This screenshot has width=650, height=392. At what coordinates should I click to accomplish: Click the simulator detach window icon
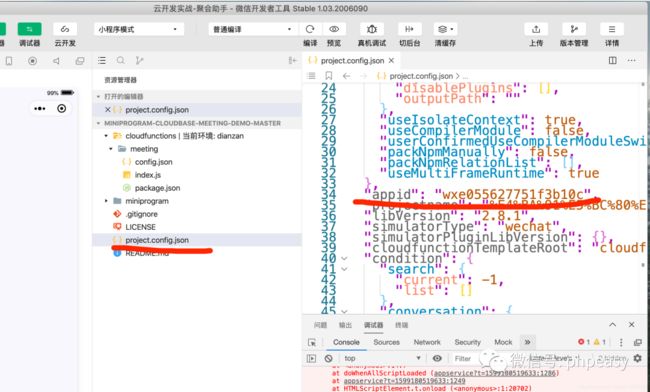pyautogui.click(x=80, y=61)
